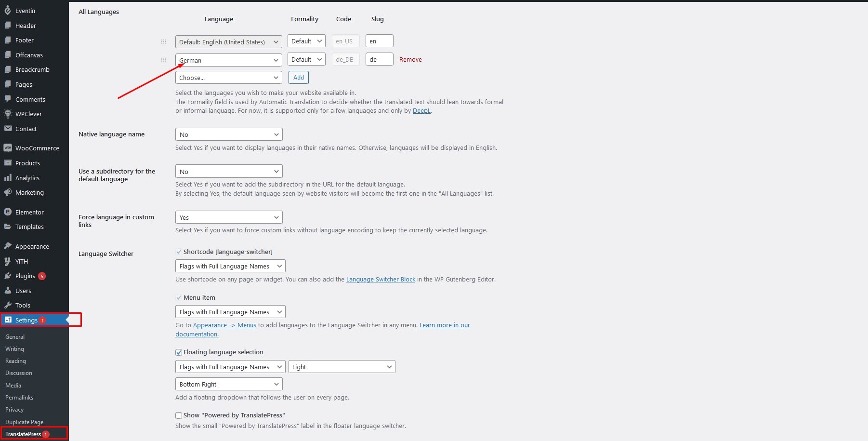The height and width of the screenshot is (441, 868).
Task: Remove the German language
Action: (410, 60)
